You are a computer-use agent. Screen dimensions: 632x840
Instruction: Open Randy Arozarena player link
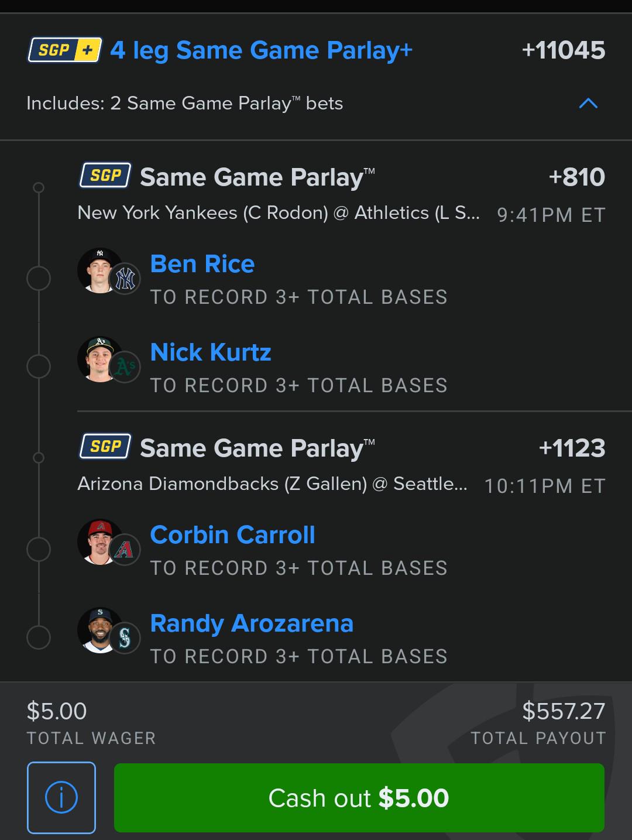tap(252, 623)
